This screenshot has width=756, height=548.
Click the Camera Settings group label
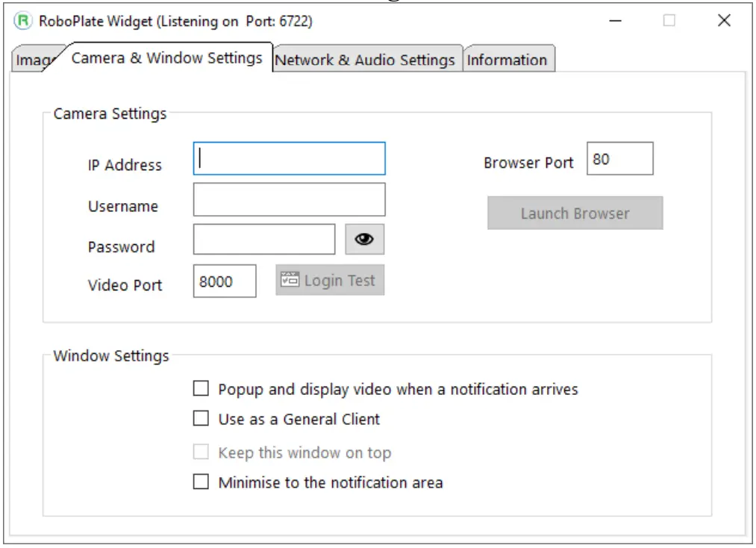pos(110,113)
